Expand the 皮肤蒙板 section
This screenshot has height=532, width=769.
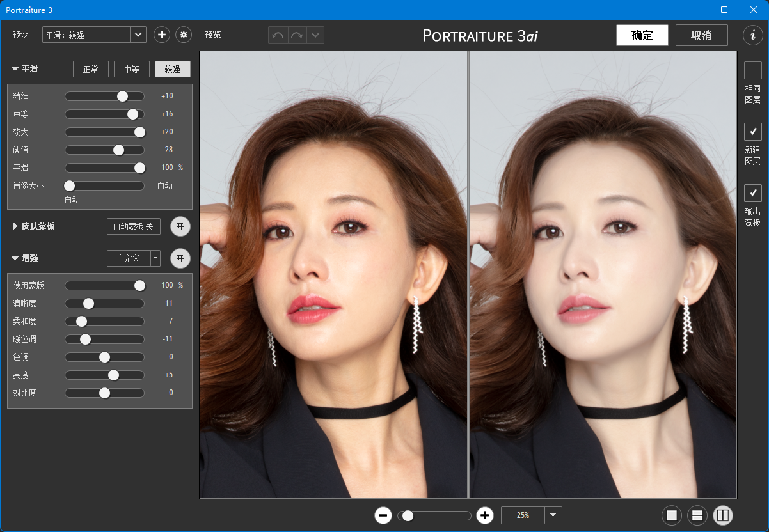15,226
